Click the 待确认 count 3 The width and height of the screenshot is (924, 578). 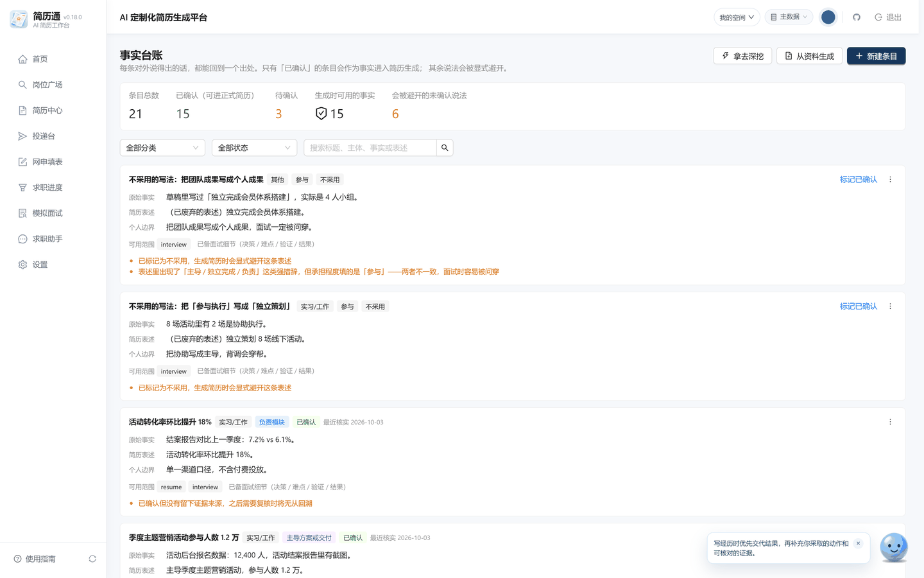click(x=278, y=114)
